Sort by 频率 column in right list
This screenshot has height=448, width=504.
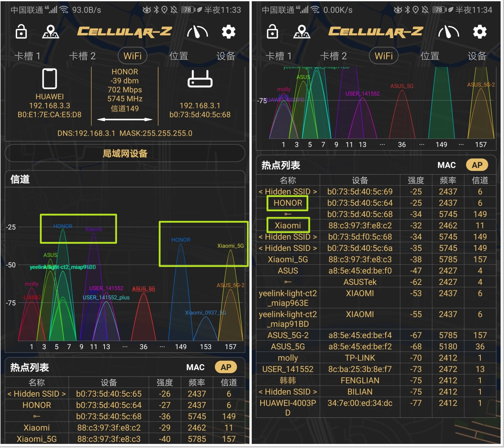pos(448,180)
